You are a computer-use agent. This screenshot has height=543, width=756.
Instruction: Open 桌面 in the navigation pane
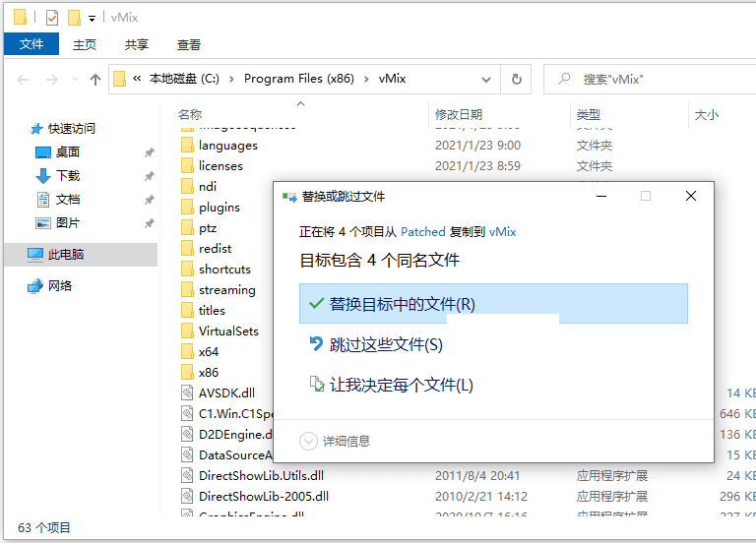(x=67, y=152)
